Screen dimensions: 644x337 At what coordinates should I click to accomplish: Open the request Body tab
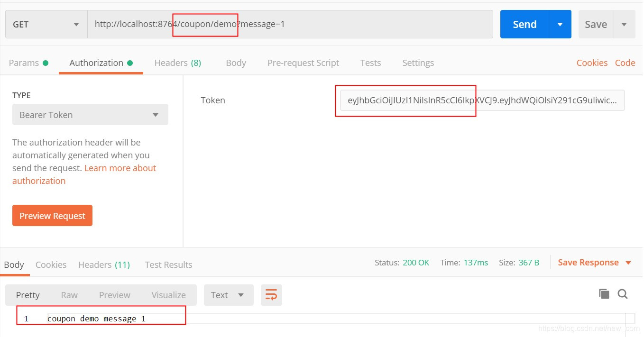pyautogui.click(x=236, y=63)
